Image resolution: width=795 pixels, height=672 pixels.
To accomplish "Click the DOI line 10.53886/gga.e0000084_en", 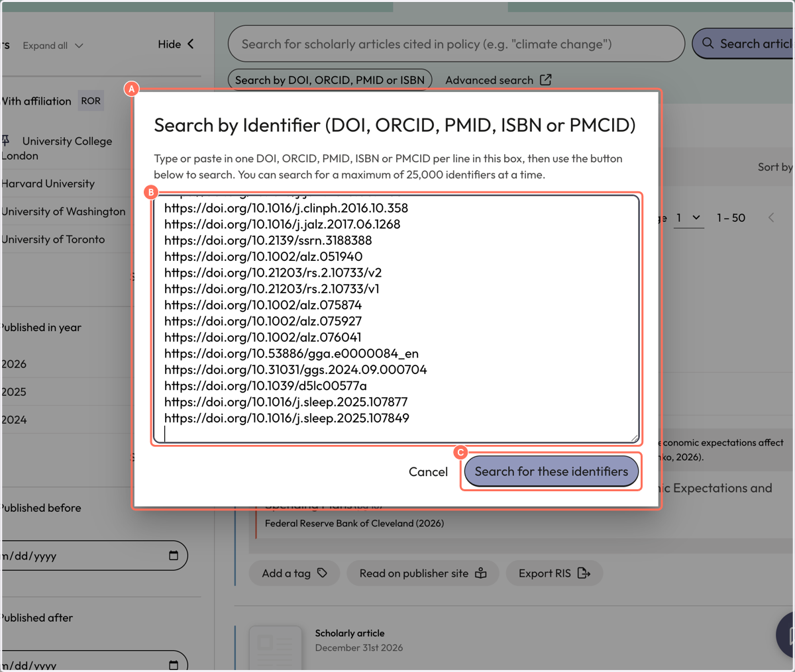I will (x=291, y=354).
